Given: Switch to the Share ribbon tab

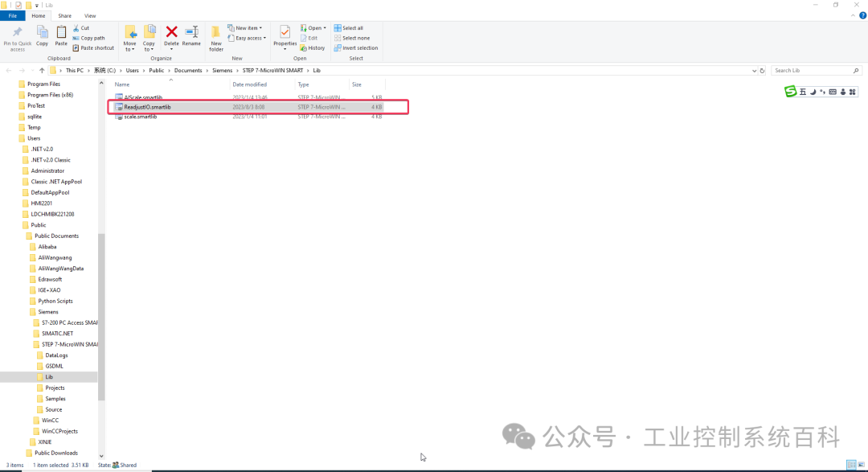Looking at the screenshot, I should (65, 15).
